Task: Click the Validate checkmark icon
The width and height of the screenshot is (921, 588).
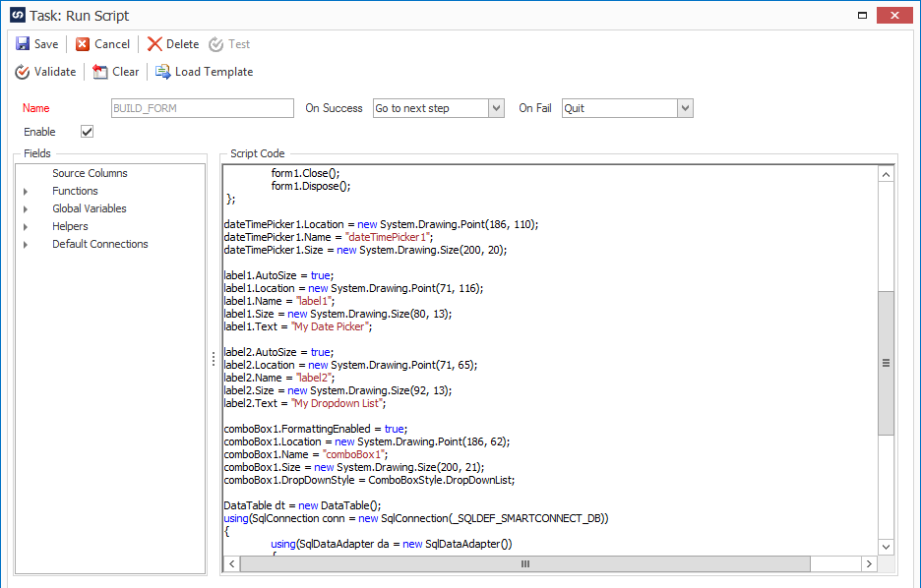Action: pos(23,72)
